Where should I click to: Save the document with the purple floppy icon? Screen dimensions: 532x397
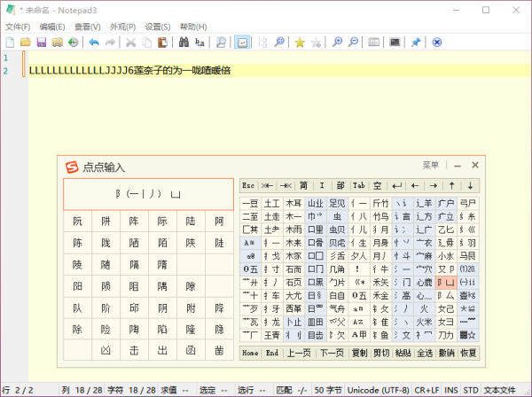[42, 43]
